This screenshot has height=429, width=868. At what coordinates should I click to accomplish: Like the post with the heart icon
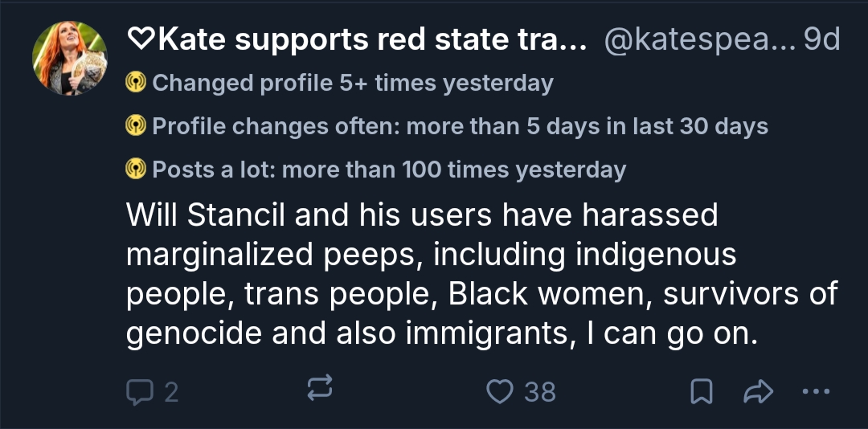(x=501, y=391)
